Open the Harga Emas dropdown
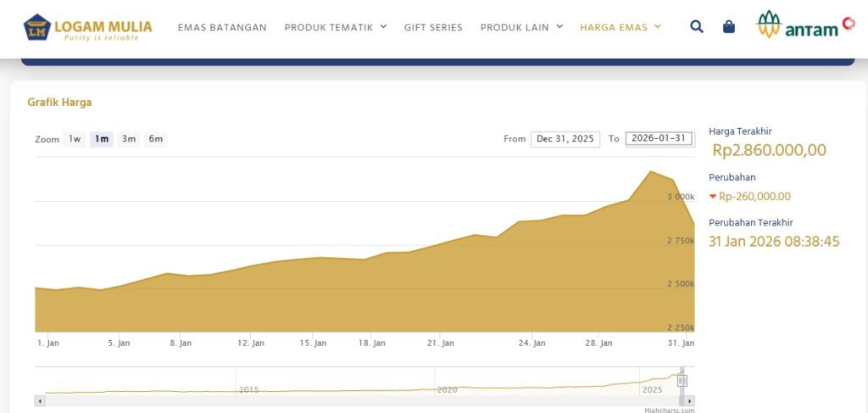 pyautogui.click(x=620, y=27)
